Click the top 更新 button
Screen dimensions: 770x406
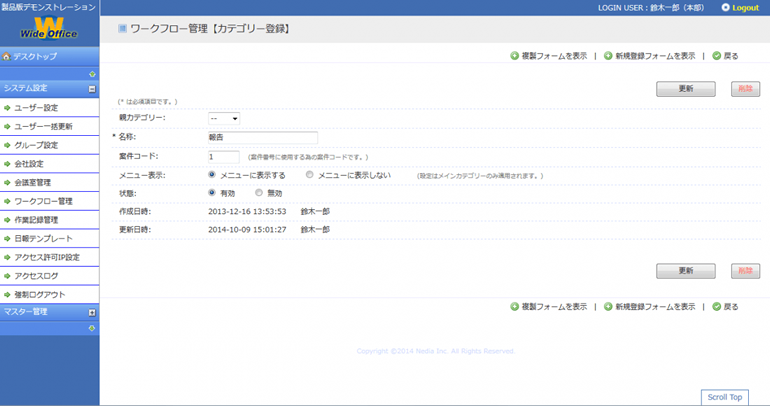686,89
